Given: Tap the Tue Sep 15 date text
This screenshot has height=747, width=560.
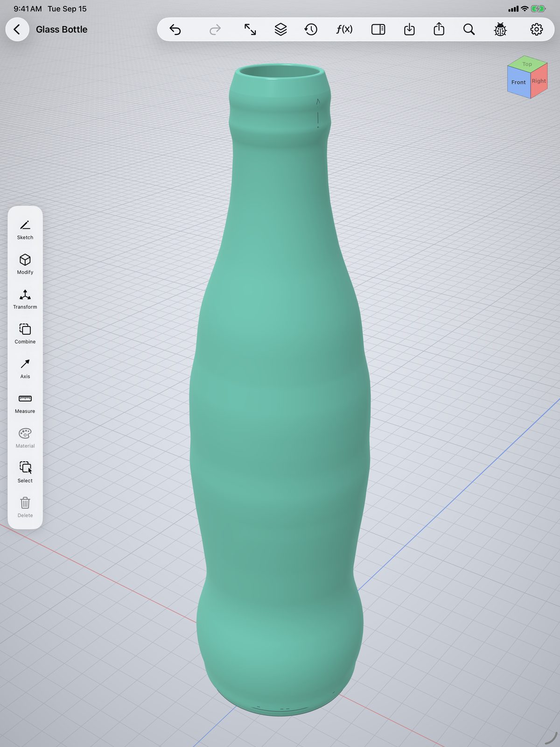Looking at the screenshot, I should [x=67, y=8].
